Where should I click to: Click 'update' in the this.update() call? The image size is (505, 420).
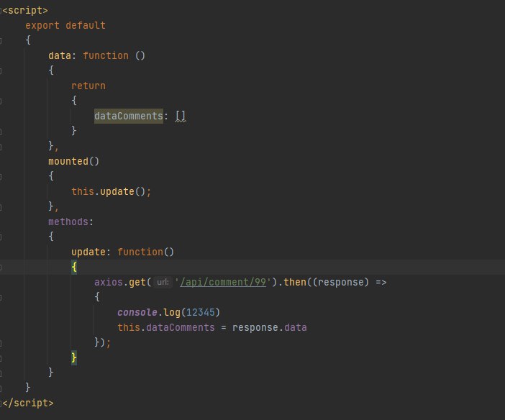(x=117, y=191)
